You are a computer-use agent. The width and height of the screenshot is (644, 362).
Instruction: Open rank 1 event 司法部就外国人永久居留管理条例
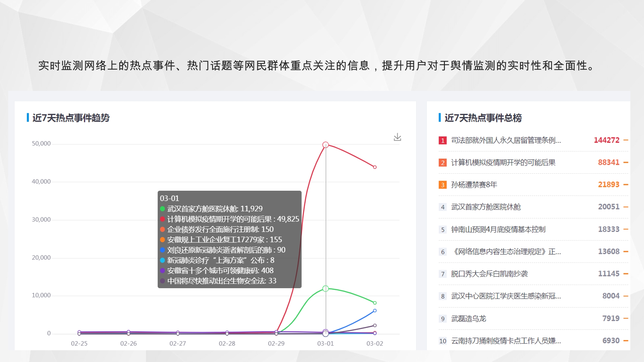(x=506, y=140)
